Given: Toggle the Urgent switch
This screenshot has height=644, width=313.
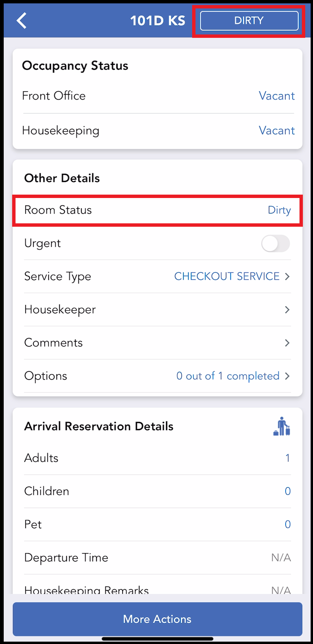Looking at the screenshot, I should [275, 244].
